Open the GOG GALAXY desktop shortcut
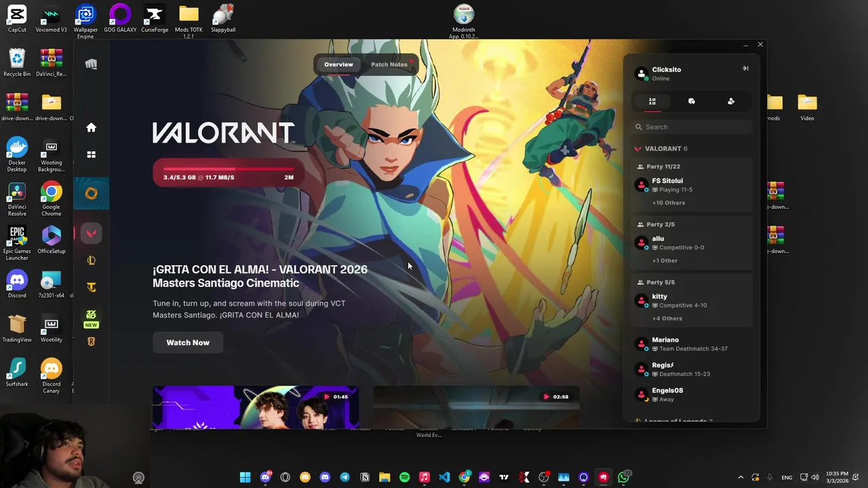868x488 pixels. coord(120,19)
